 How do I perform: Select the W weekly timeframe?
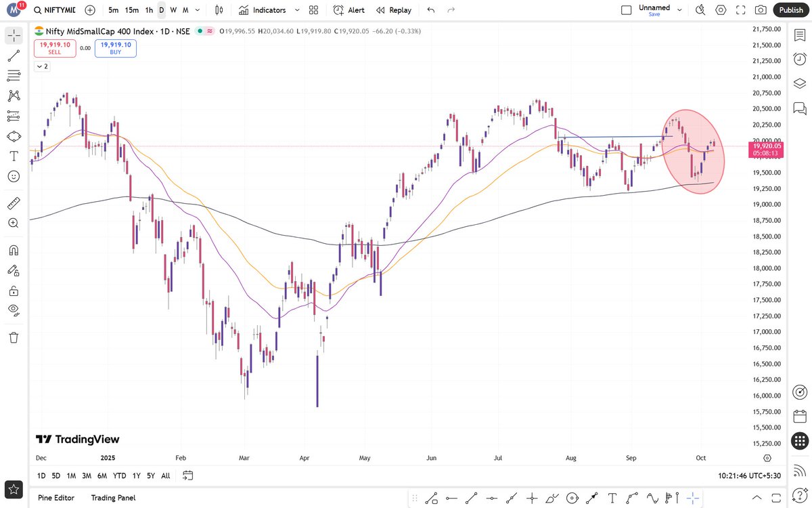coord(173,10)
